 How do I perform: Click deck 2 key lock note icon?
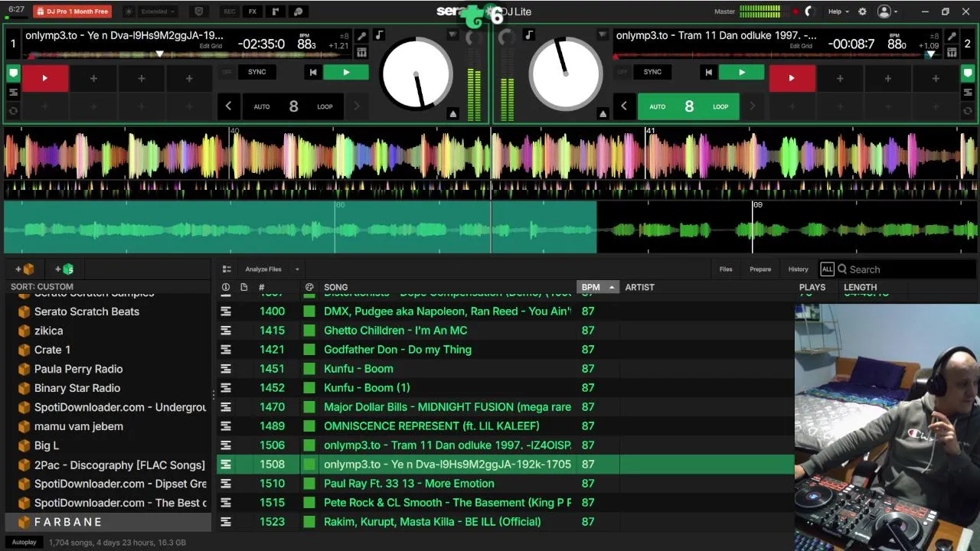(529, 35)
